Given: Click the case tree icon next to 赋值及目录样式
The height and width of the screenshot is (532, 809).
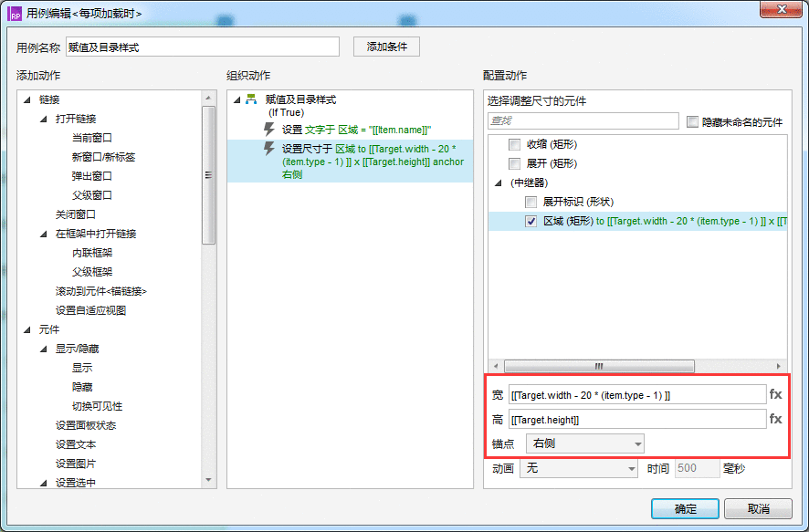Looking at the screenshot, I should [251, 99].
